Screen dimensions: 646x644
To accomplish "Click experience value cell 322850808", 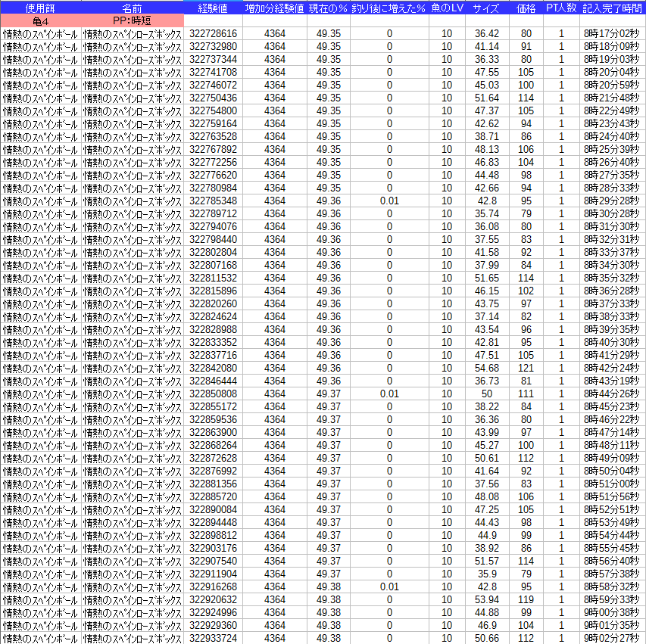I will coord(213,394).
